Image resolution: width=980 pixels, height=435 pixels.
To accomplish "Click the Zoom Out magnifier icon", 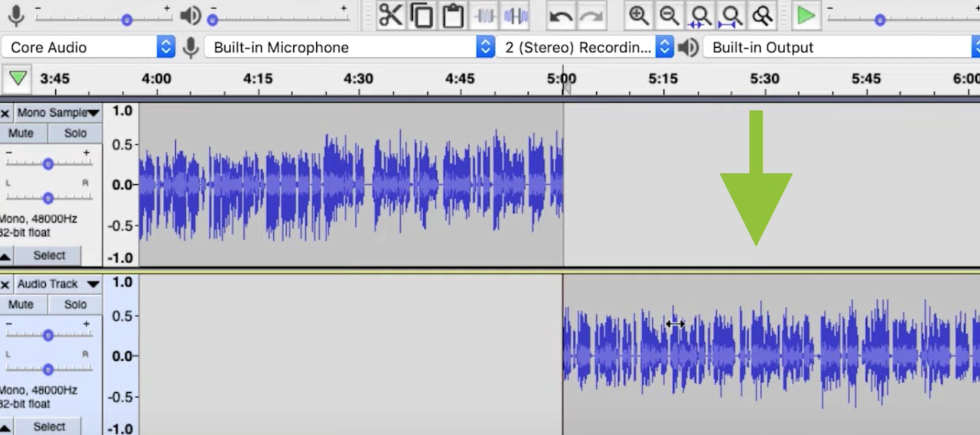I will pyautogui.click(x=669, y=15).
